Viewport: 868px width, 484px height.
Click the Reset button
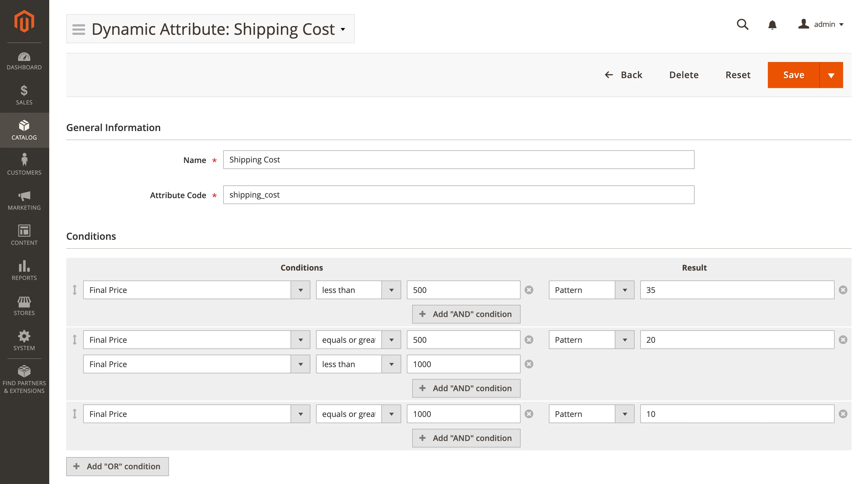click(x=738, y=75)
